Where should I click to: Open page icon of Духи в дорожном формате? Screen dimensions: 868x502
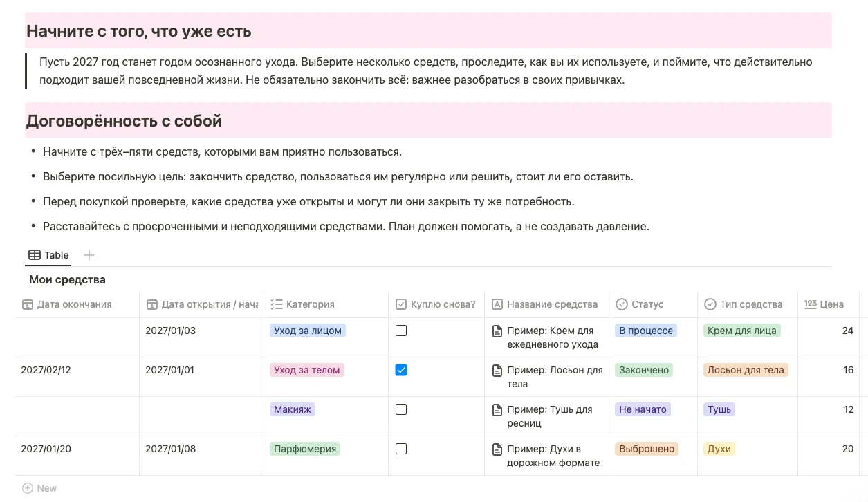tap(497, 449)
